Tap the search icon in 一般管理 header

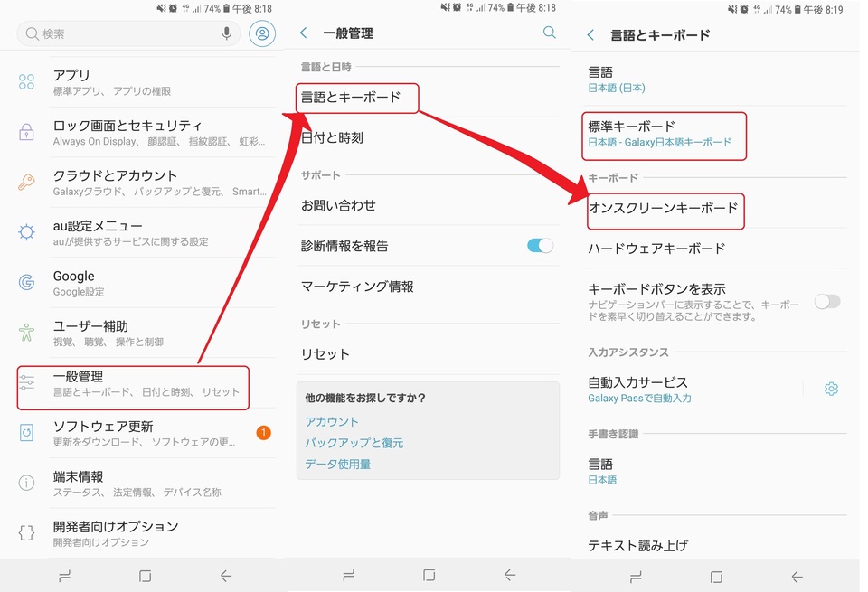pyautogui.click(x=550, y=33)
